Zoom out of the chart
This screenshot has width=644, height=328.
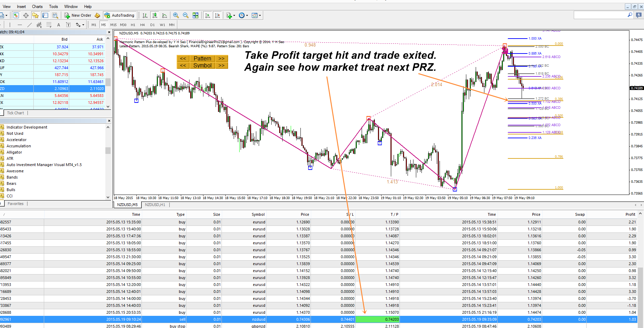point(186,15)
